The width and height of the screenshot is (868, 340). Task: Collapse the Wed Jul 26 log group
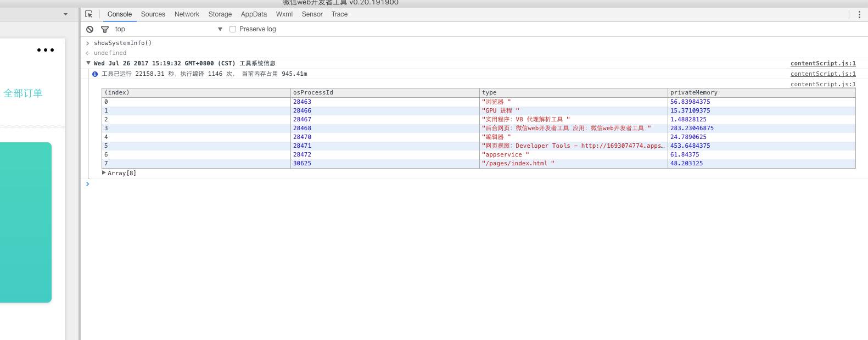click(88, 63)
